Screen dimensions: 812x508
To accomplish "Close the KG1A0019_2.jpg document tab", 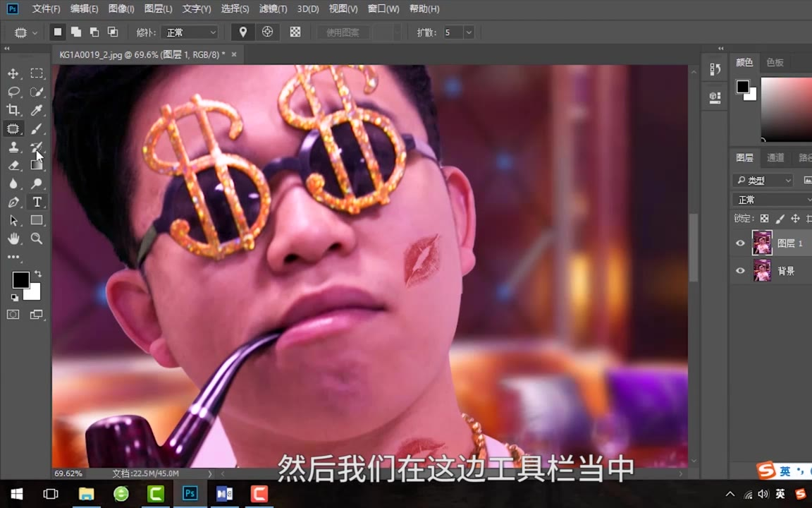I will 234,54.
